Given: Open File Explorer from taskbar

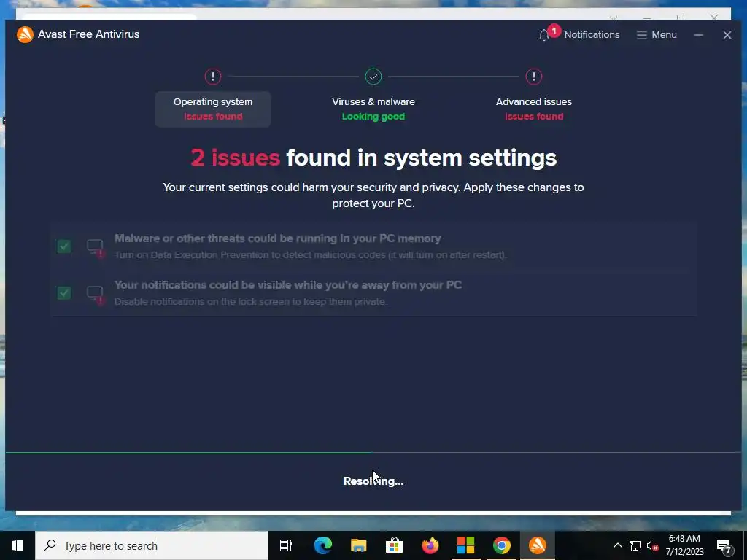Looking at the screenshot, I should pyautogui.click(x=358, y=545).
